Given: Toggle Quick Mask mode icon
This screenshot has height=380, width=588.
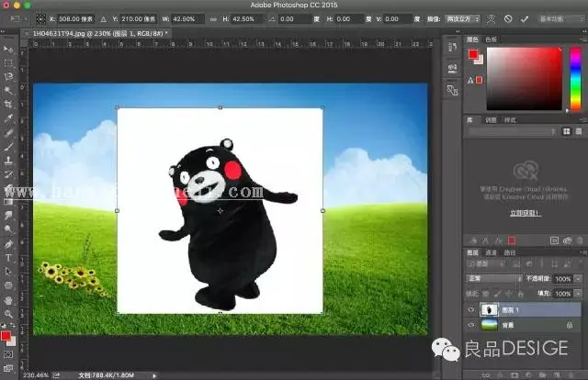Looking at the screenshot, I should tap(8, 354).
